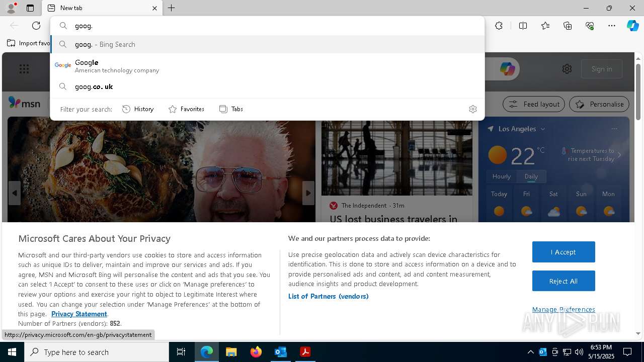Open the page settings gear icon
The width and height of the screenshot is (644, 362).
[567, 69]
